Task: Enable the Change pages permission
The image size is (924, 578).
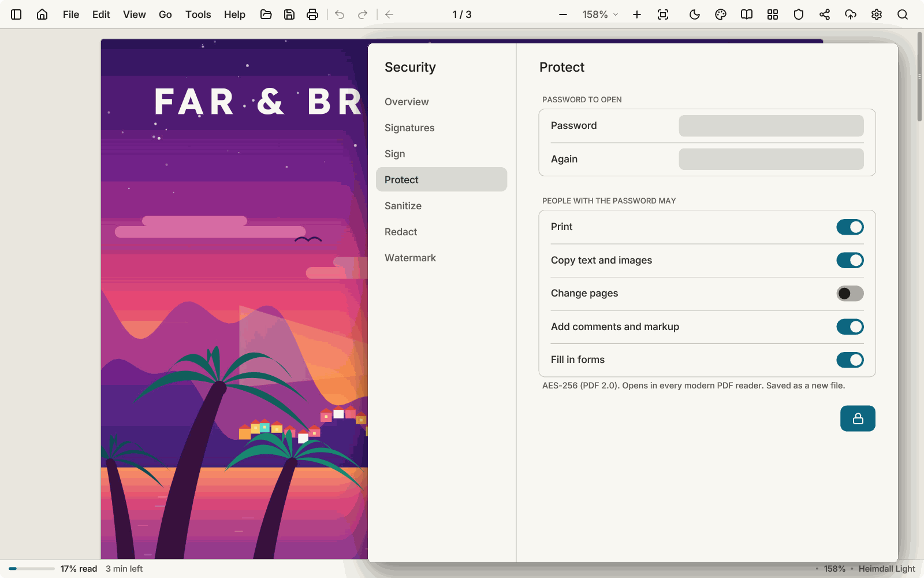Action: tap(850, 294)
